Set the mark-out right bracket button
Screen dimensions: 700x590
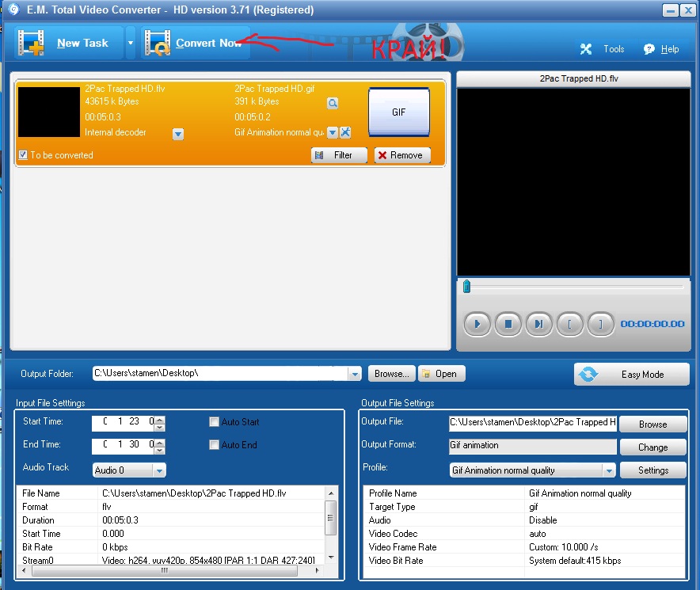pos(600,324)
